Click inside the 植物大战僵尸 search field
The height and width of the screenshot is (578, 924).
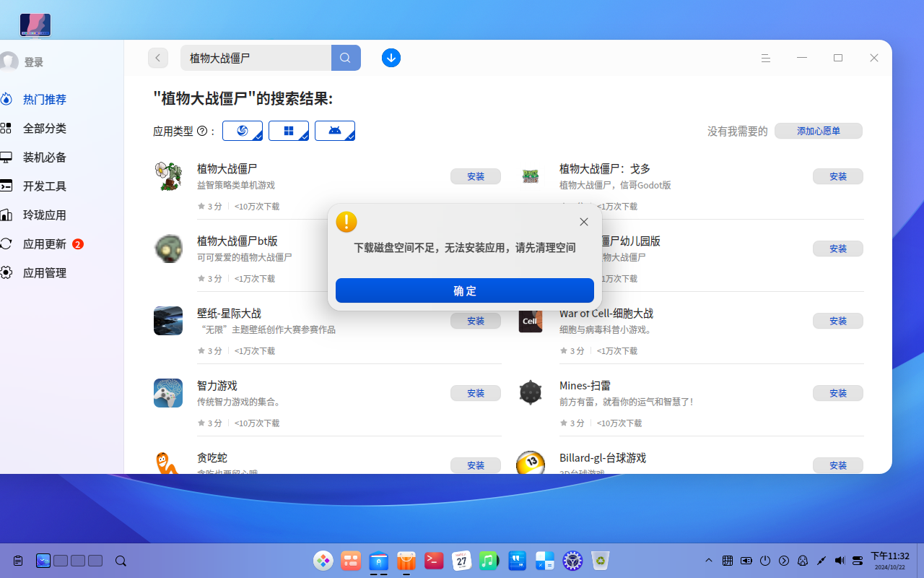tap(256, 58)
